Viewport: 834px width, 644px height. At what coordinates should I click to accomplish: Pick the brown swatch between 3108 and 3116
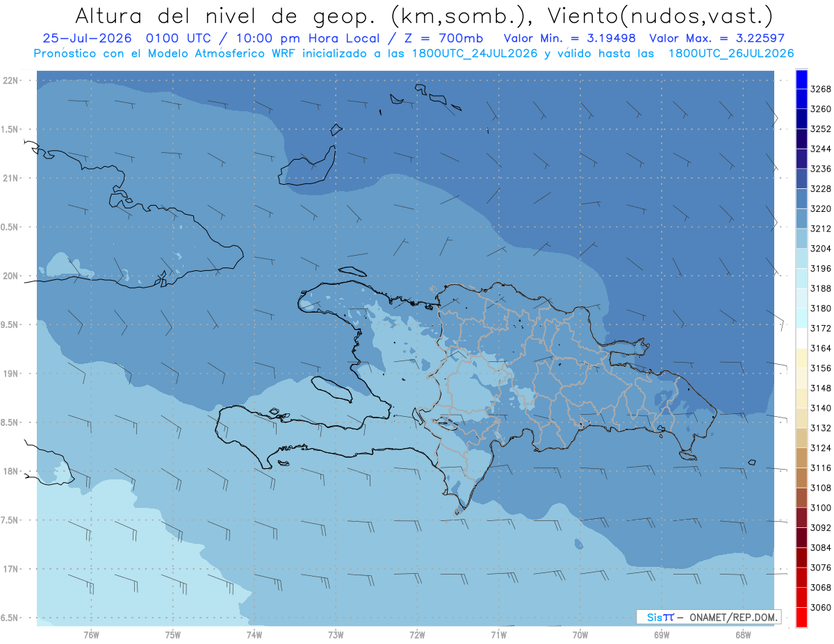point(801,477)
